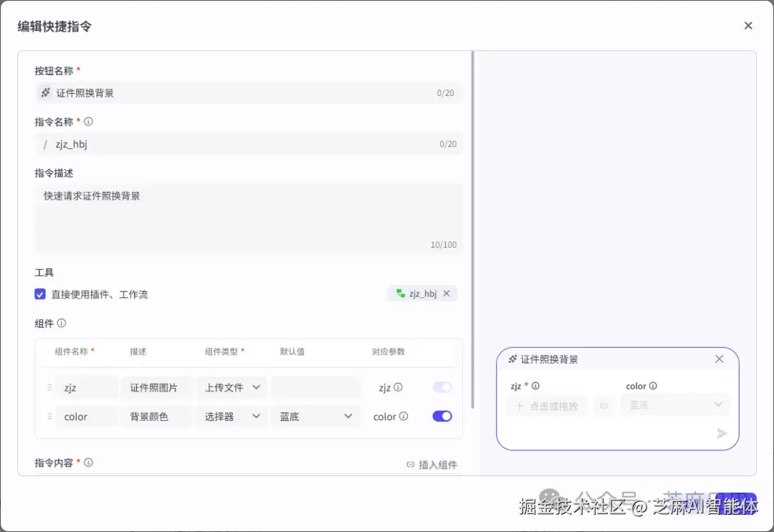Open info icon beside zjz in preview
The width and height of the screenshot is (774, 532).
tap(535, 386)
